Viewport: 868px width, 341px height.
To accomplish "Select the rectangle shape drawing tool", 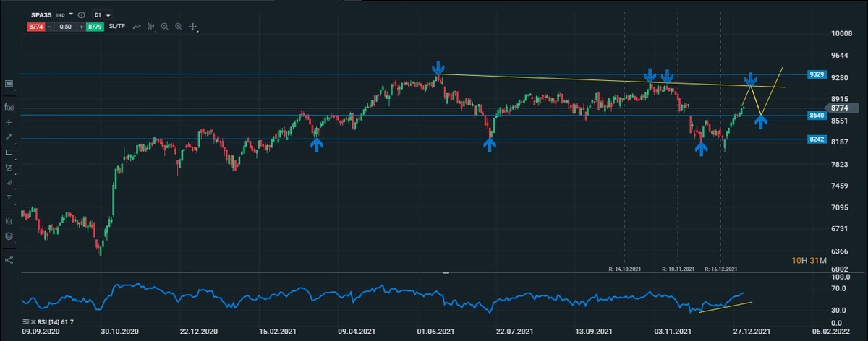I will (9, 152).
